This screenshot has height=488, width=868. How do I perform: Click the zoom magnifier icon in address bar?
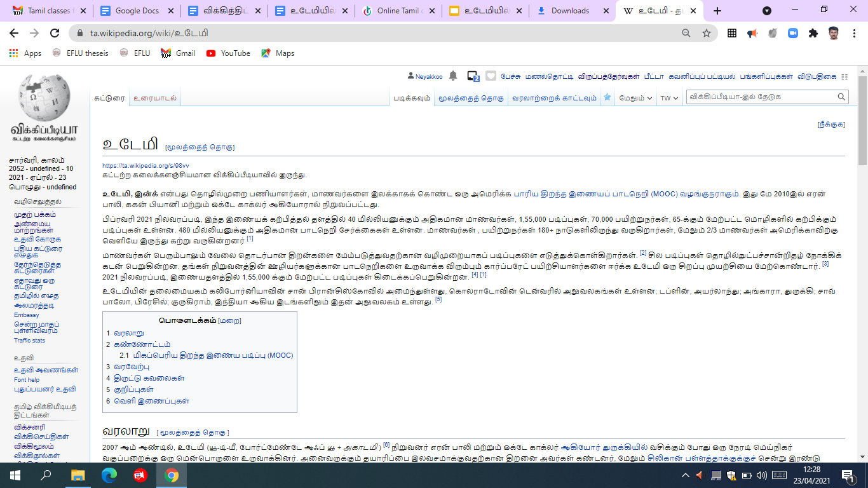686,33
